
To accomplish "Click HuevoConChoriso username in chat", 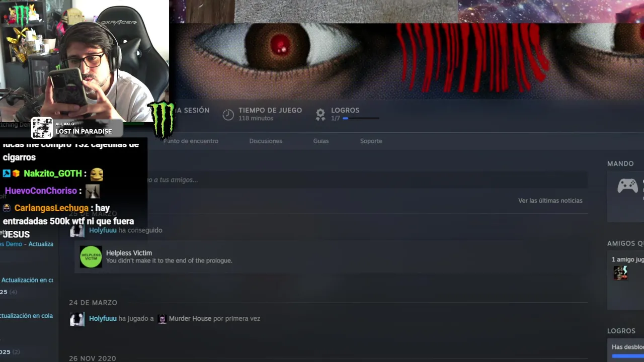I will tap(41, 191).
